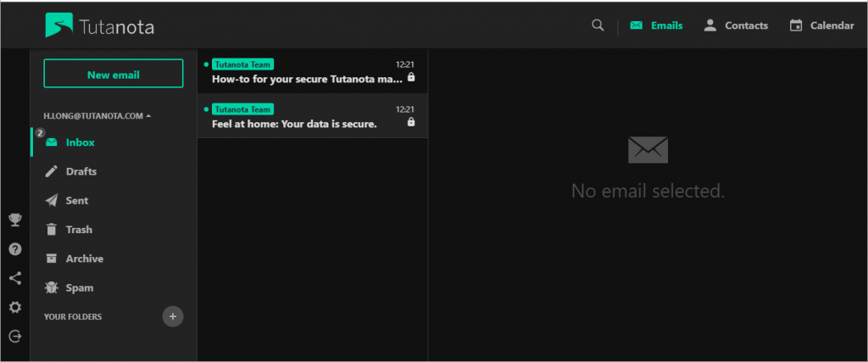Switch to the Emails tab
Screen dimensions: 868x362
(x=657, y=25)
